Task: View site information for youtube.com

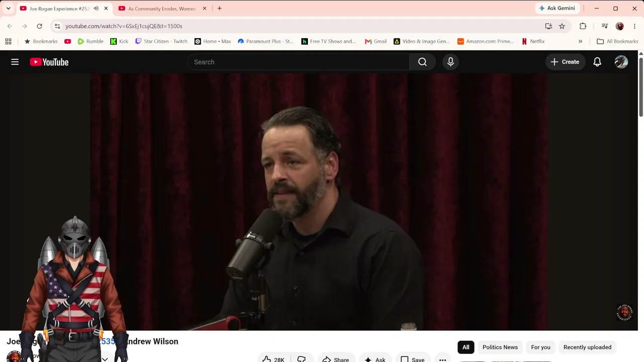Action: coord(57,26)
